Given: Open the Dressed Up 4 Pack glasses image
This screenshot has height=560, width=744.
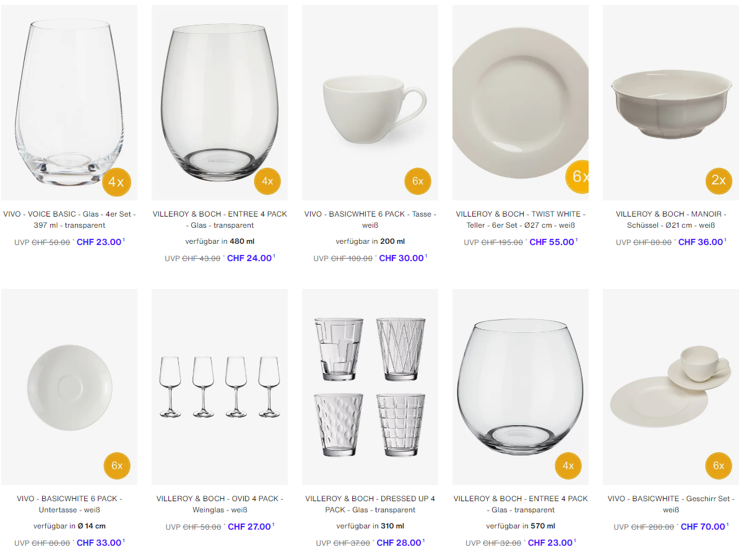Looking at the screenshot, I should pyautogui.click(x=370, y=387).
